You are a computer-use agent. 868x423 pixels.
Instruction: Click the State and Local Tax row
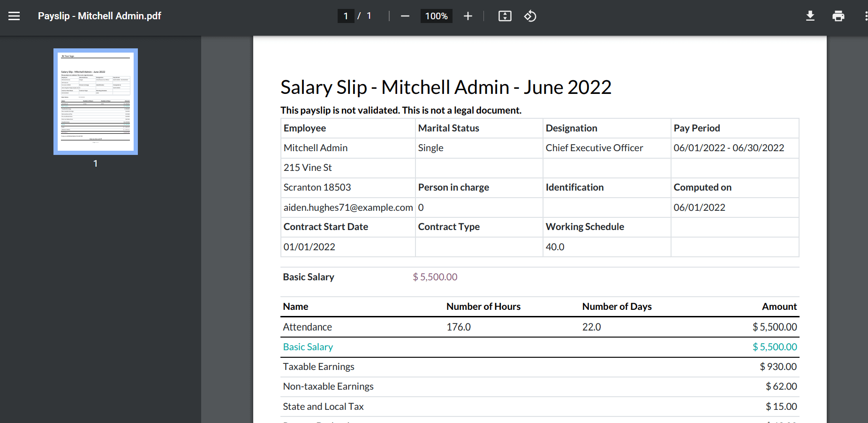pyautogui.click(x=540, y=407)
